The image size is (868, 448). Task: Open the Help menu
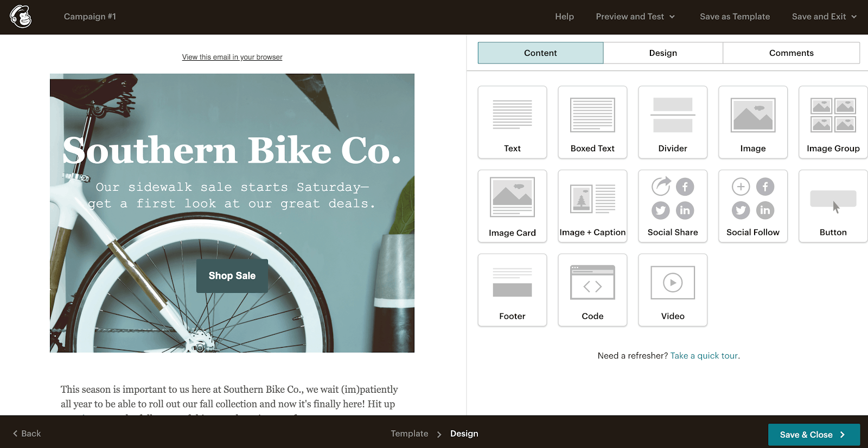point(564,17)
